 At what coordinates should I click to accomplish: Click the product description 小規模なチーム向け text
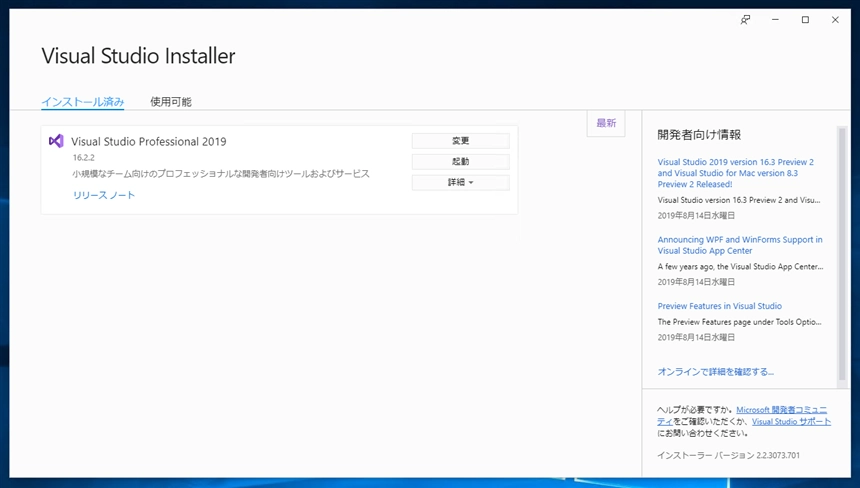pyautogui.click(x=221, y=174)
